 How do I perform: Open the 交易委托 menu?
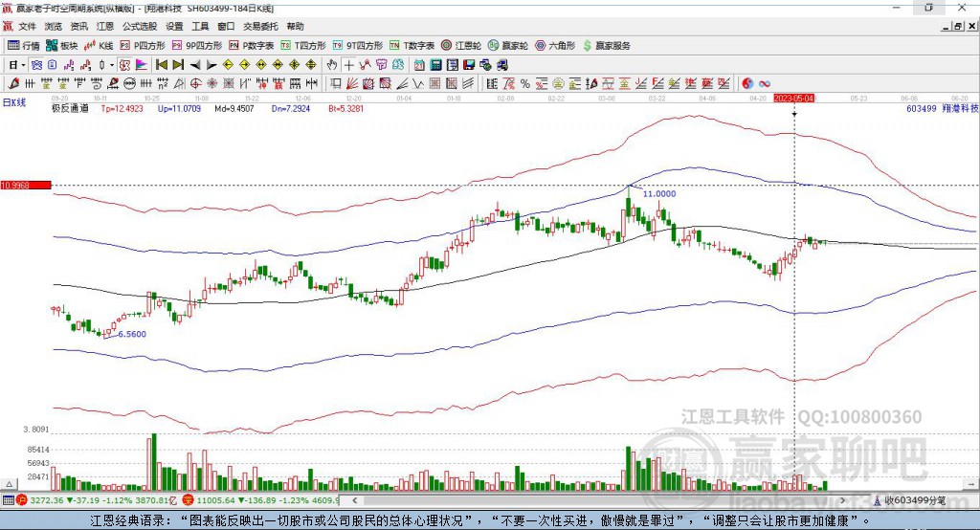point(260,26)
